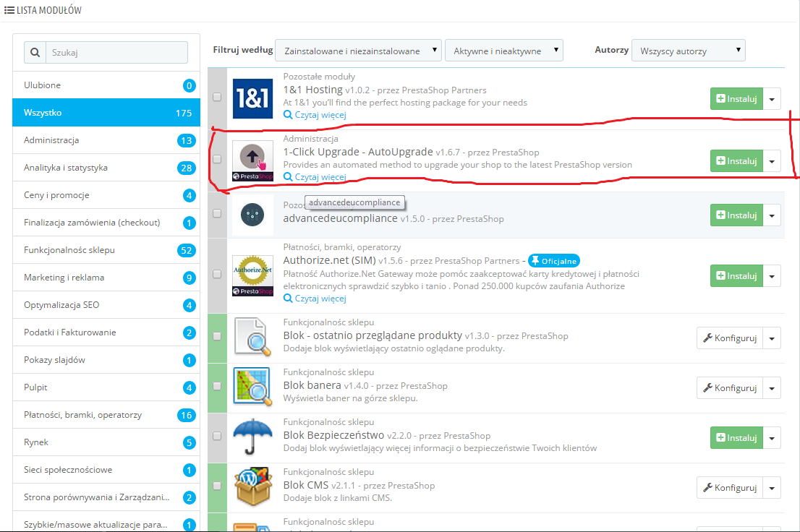Expand the arrow next to 1&1 Hosting Instaluj
This screenshot has height=532, width=800.
tap(772, 99)
